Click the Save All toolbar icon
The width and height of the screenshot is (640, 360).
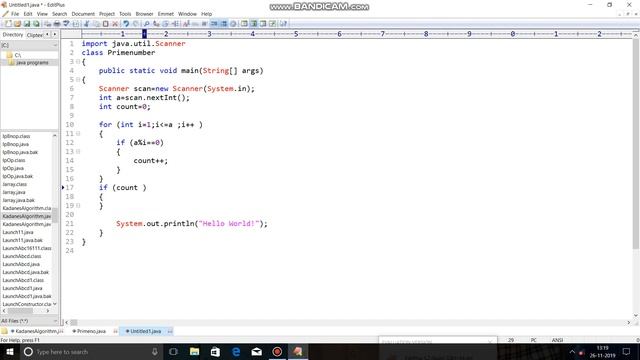pos(36,24)
